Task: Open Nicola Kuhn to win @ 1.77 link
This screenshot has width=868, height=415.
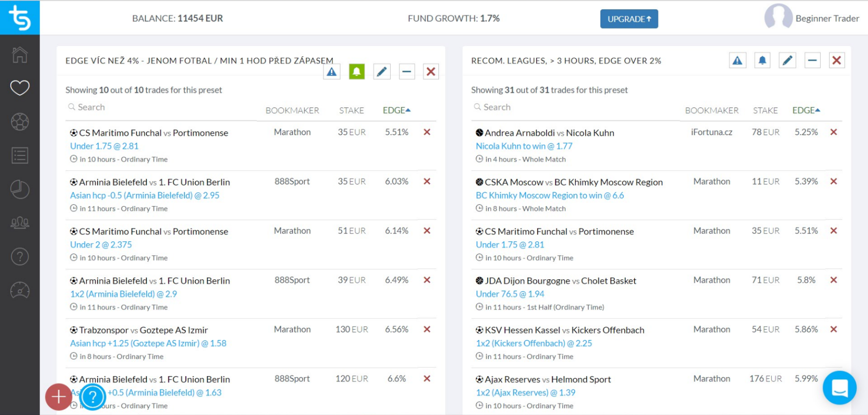Action: pyautogui.click(x=524, y=146)
